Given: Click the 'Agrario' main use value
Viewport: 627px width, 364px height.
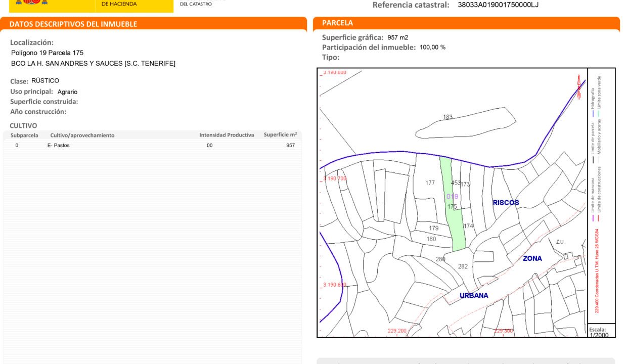Looking at the screenshot, I should 67,92.
